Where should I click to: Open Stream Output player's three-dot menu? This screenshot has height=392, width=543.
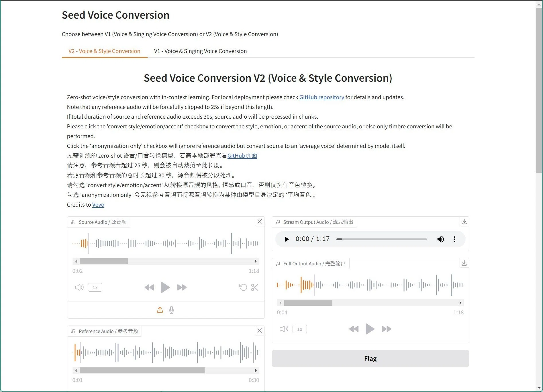(454, 239)
